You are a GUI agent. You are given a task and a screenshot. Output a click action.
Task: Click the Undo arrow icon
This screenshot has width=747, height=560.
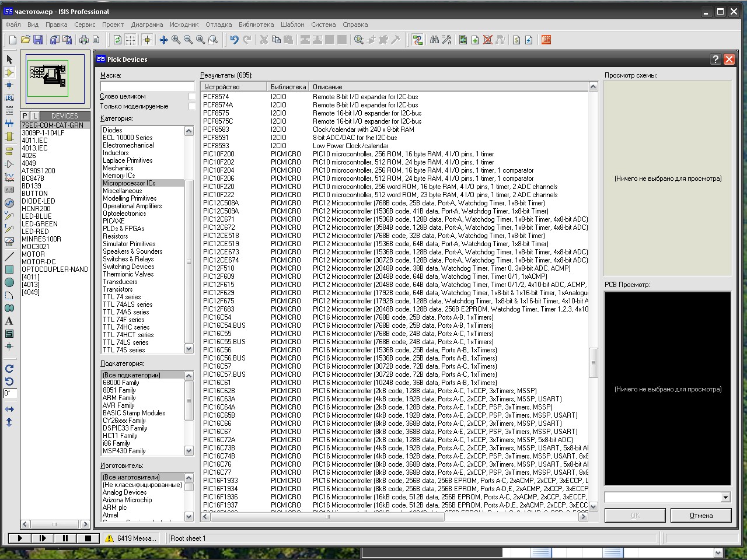234,40
